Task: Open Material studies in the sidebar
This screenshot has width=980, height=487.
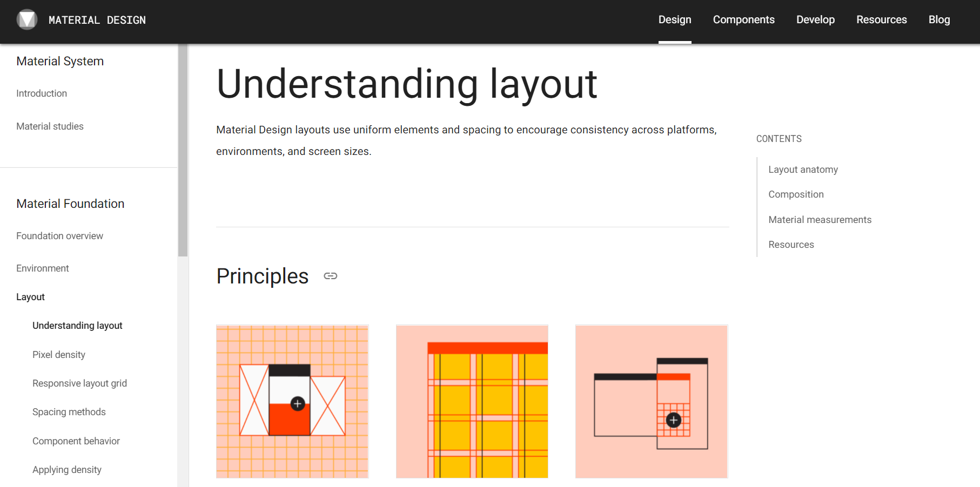Action: (x=50, y=126)
